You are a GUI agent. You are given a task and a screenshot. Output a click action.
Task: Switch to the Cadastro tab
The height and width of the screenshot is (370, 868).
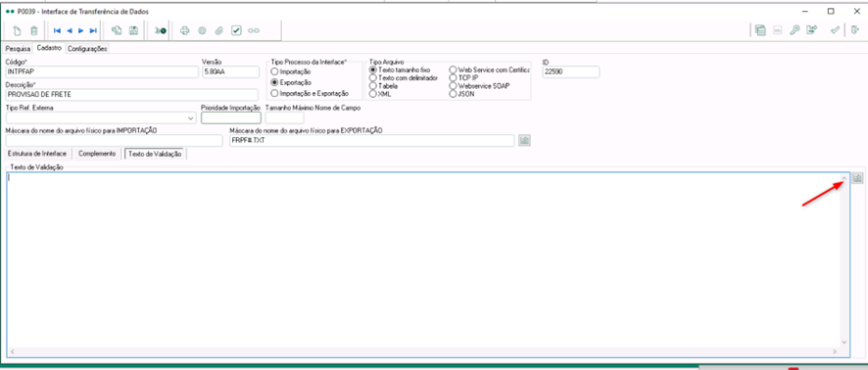pyautogui.click(x=49, y=48)
